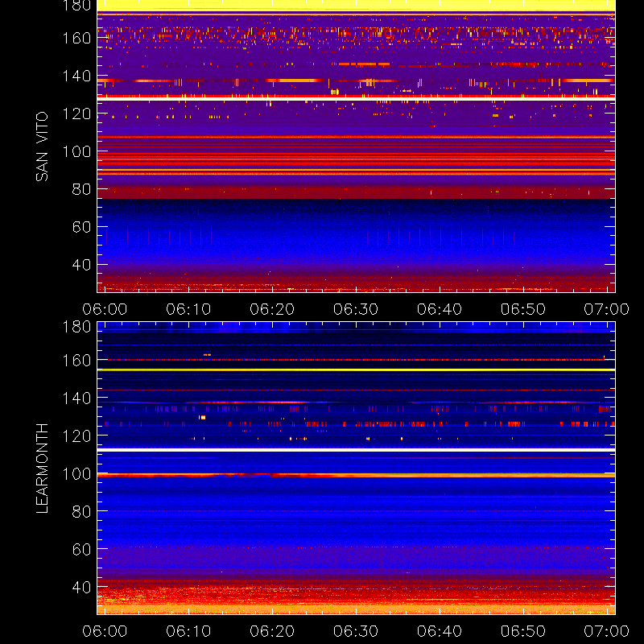Click the 06:00 time label under San Vito plot

pyautogui.click(x=105, y=309)
